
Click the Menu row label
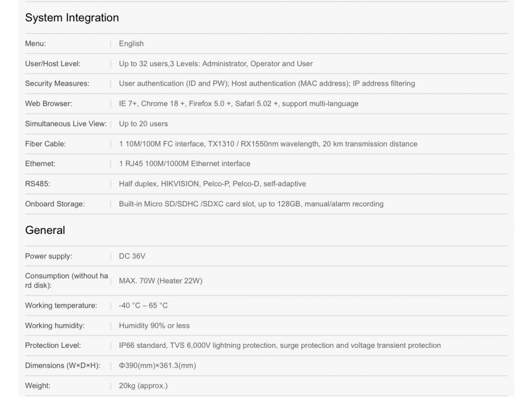click(35, 44)
